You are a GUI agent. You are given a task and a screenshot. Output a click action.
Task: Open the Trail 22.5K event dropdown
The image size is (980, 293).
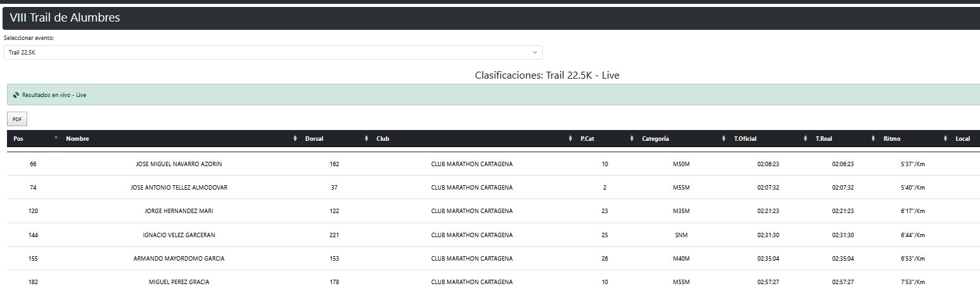pos(273,52)
